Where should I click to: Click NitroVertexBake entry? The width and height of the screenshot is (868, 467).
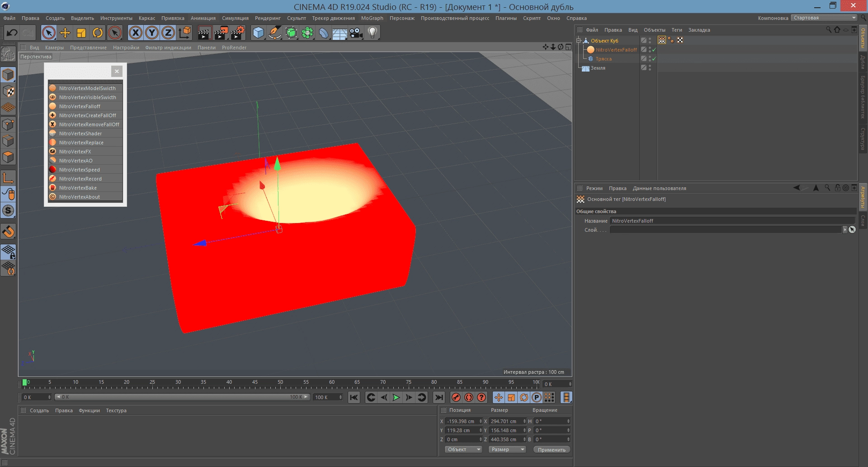85,188
